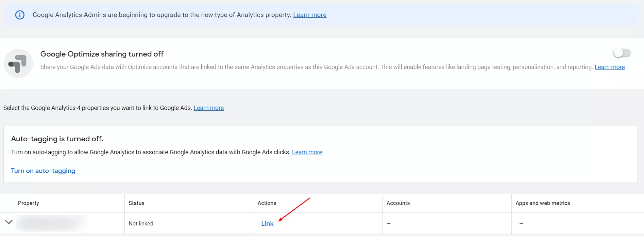This screenshot has height=236, width=644.
Task: Open Learn more about the Analytics property upgrade
Action: pyautogui.click(x=310, y=15)
